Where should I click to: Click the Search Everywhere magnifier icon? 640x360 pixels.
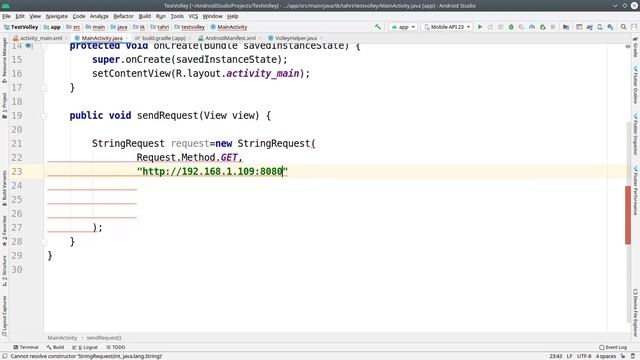tap(623, 27)
